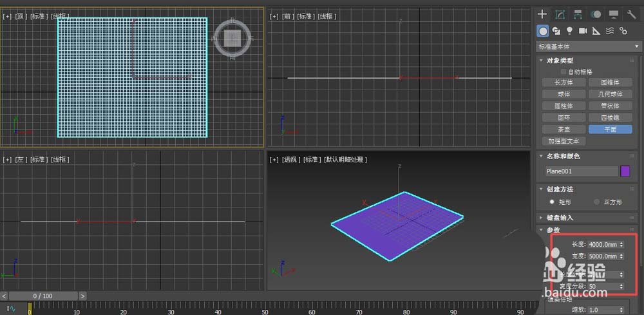The height and width of the screenshot is (315, 644).
Task: Click the 宽度 5000.0mm value field
Action: [x=603, y=256]
